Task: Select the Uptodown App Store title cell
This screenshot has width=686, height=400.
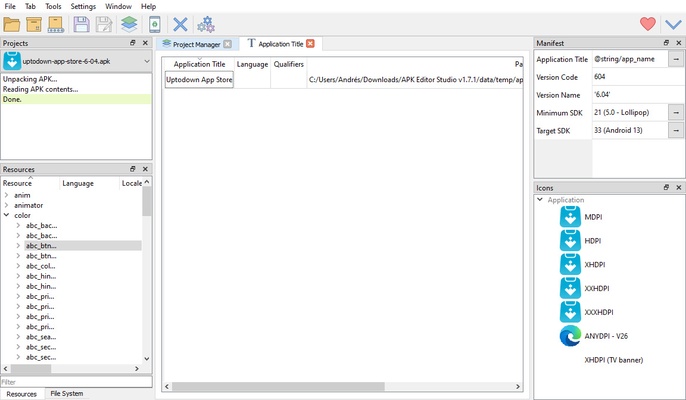Action: [x=199, y=80]
